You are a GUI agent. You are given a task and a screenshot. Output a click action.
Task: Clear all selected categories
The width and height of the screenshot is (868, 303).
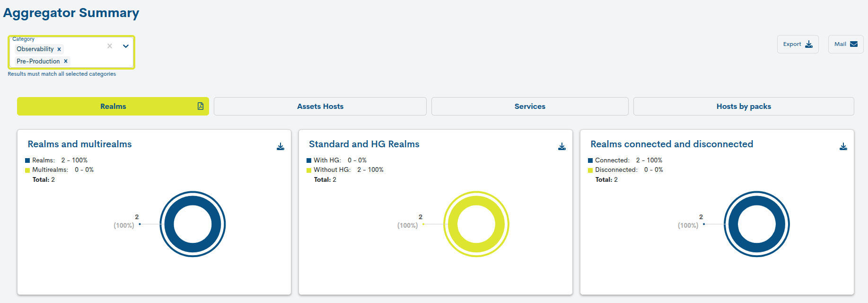(x=110, y=46)
